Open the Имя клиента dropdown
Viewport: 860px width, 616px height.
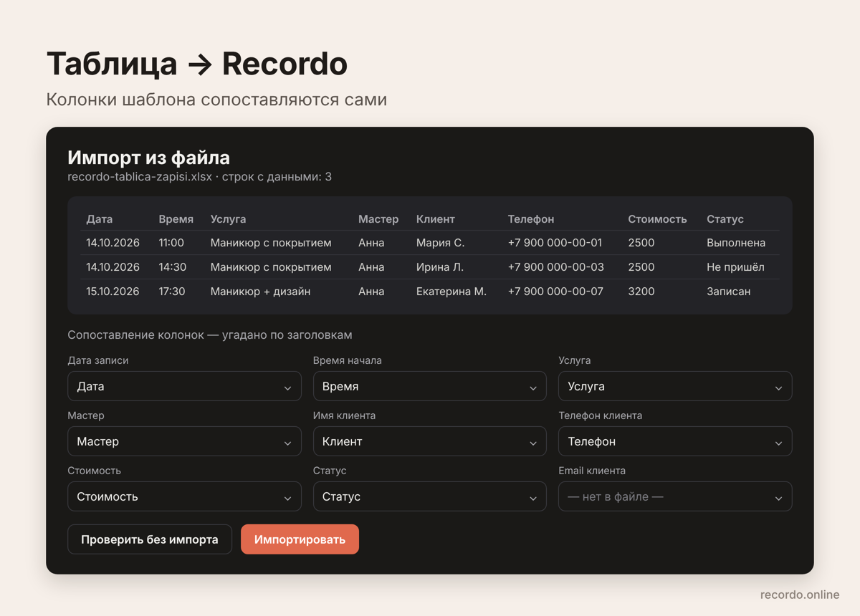(430, 441)
